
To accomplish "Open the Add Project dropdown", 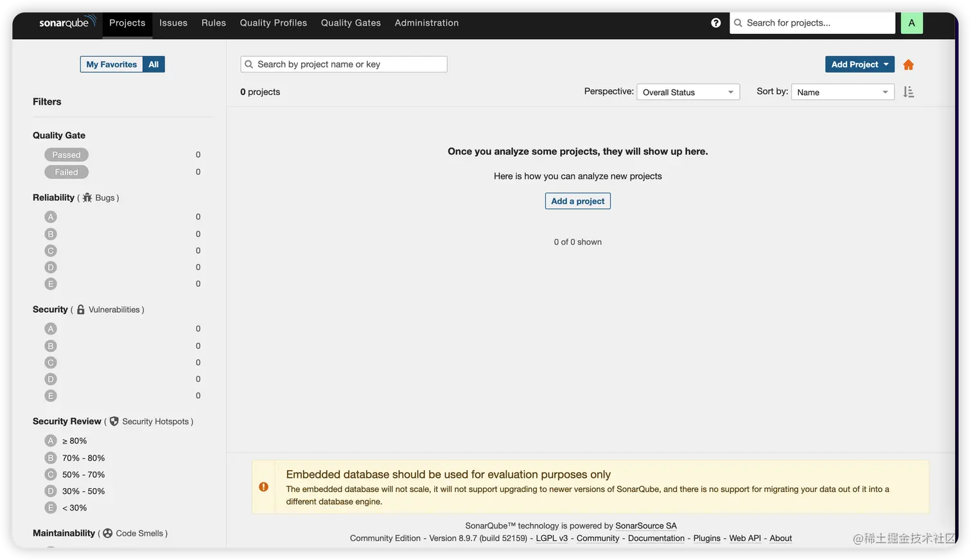I will tap(859, 64).
